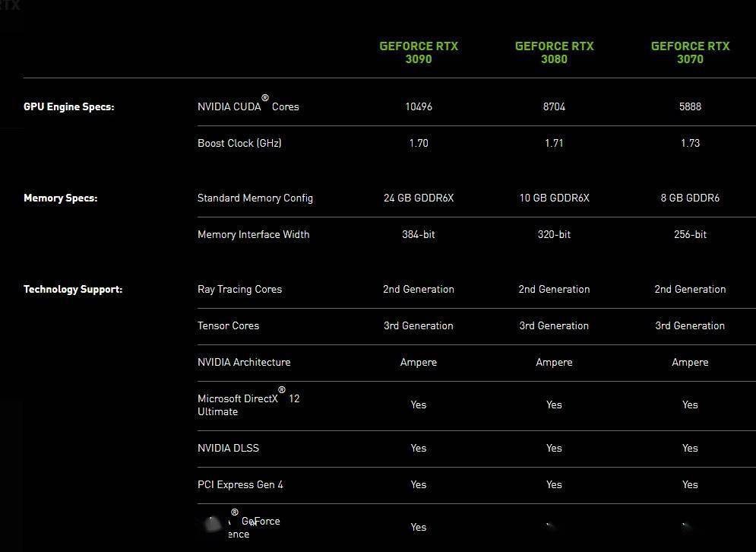Click the Standard Memory Config row label

(x=255, y=198)
